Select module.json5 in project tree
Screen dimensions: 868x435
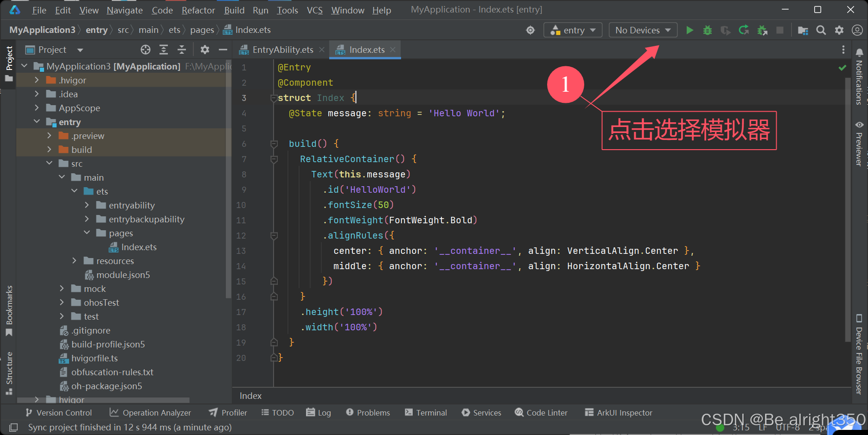pyautogui.click(x=123, y=275)
